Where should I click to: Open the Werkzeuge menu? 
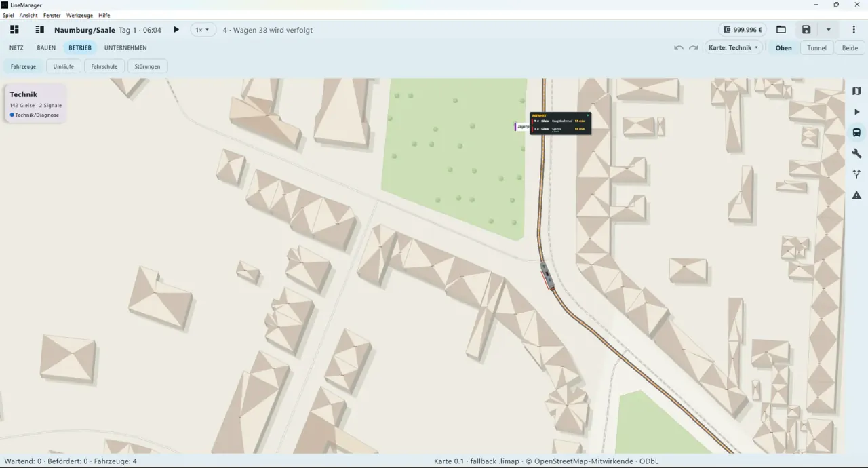point(79,15)
